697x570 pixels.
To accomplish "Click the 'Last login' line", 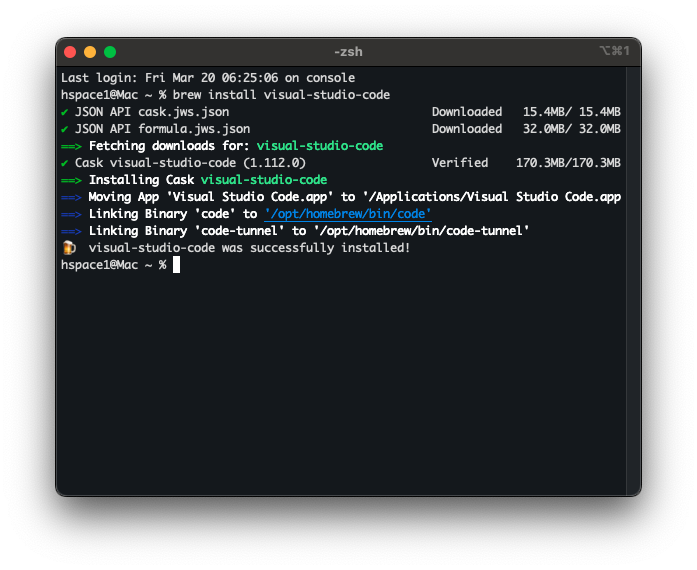I will click(207, 78).
